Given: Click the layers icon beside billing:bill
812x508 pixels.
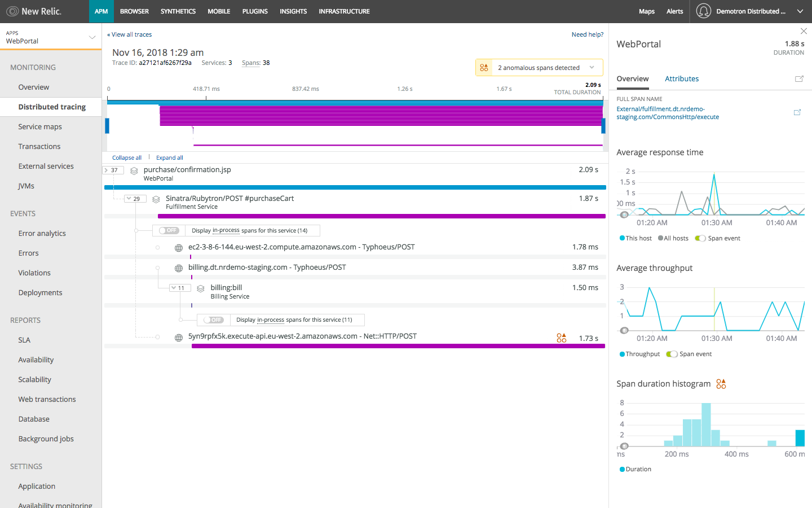Looking at the screenshot, I should point(201,288).
